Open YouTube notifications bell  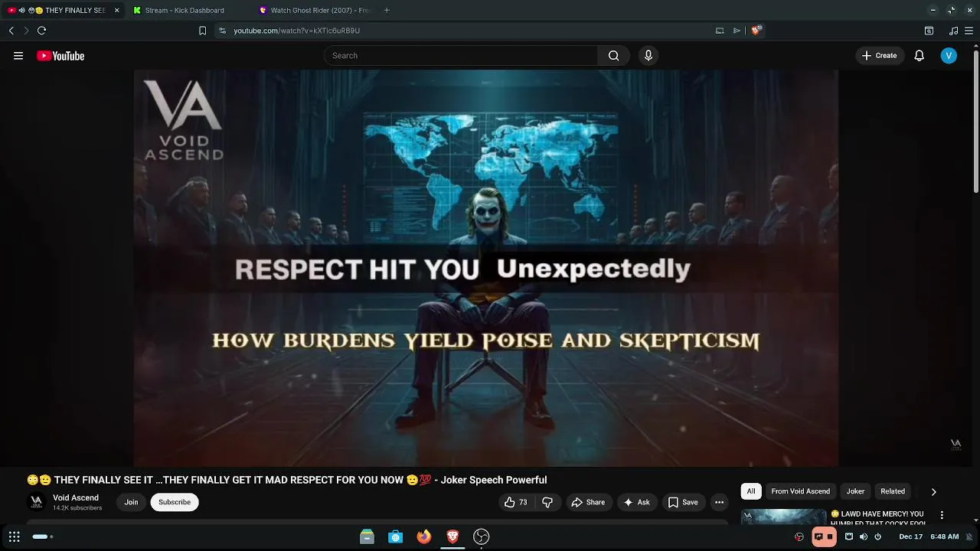pyautogui.click(x=920, y=56)
